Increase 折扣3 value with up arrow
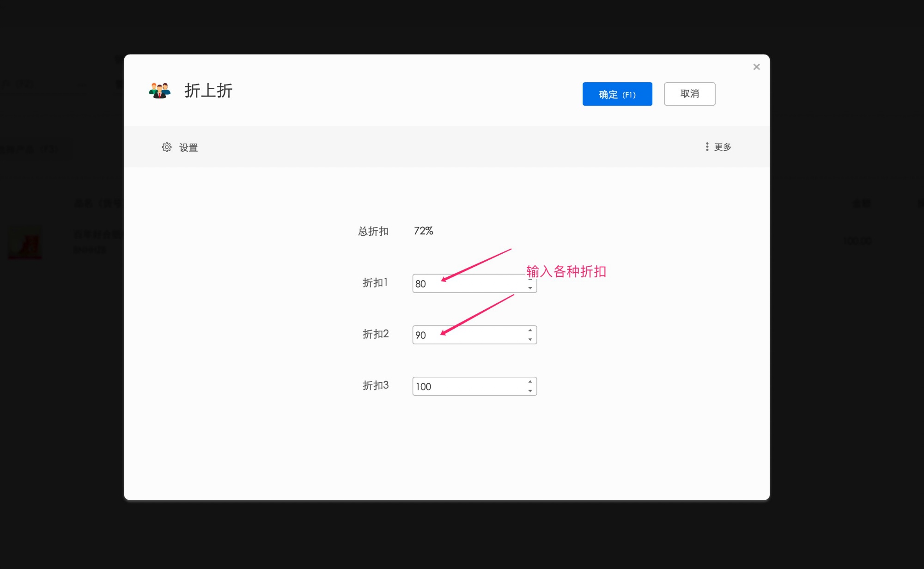924x569 pixels. (530, 381)
